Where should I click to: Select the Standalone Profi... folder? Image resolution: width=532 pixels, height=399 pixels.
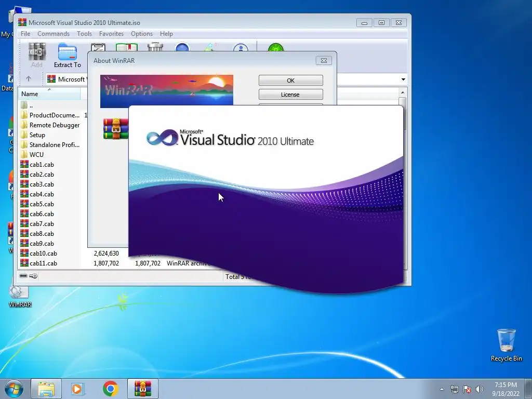pyautogui.click(x=49, y=145)
